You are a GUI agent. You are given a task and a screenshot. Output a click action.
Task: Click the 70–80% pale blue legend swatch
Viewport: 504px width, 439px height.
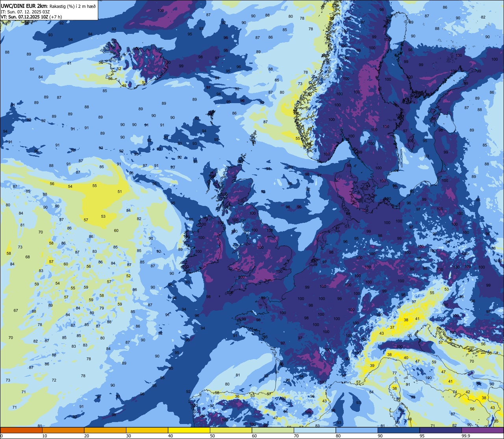coord(315,430)
